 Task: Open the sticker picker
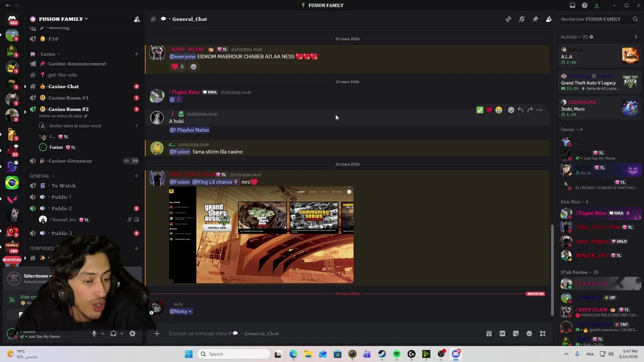tap(516, 333)
